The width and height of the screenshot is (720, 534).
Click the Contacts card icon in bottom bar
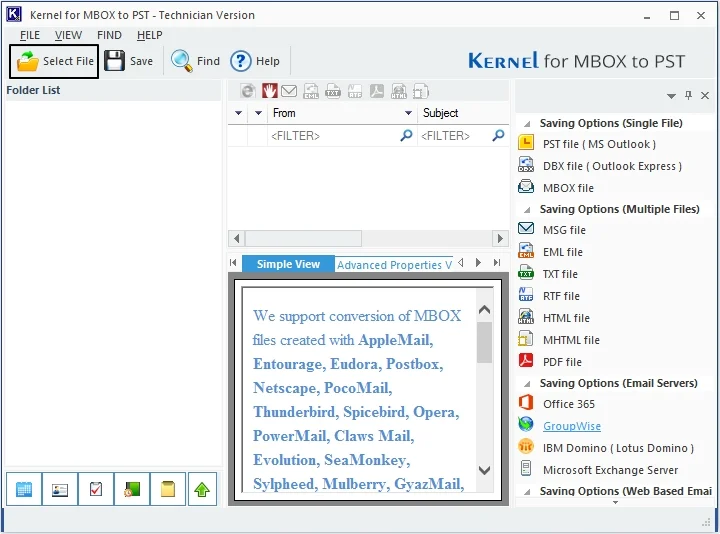60,489
